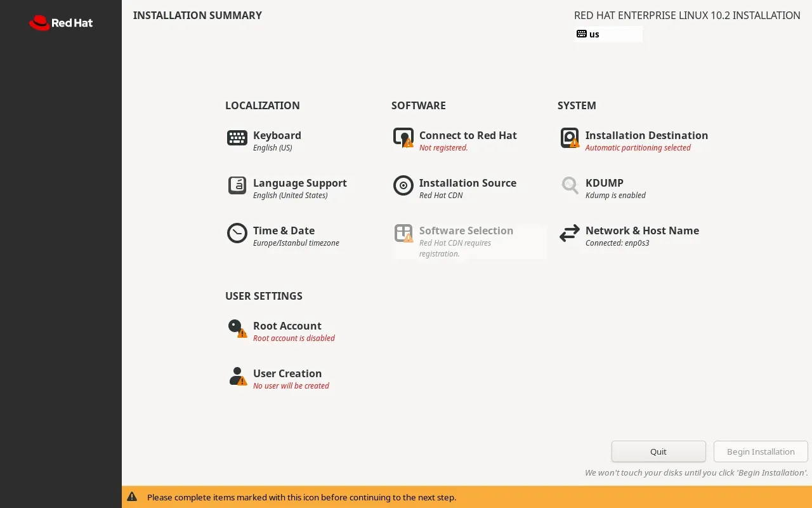The width and height of the screenshot is (812, 508).
Task: Open the Keyboard settings label
Action: (x=277, y=135)
